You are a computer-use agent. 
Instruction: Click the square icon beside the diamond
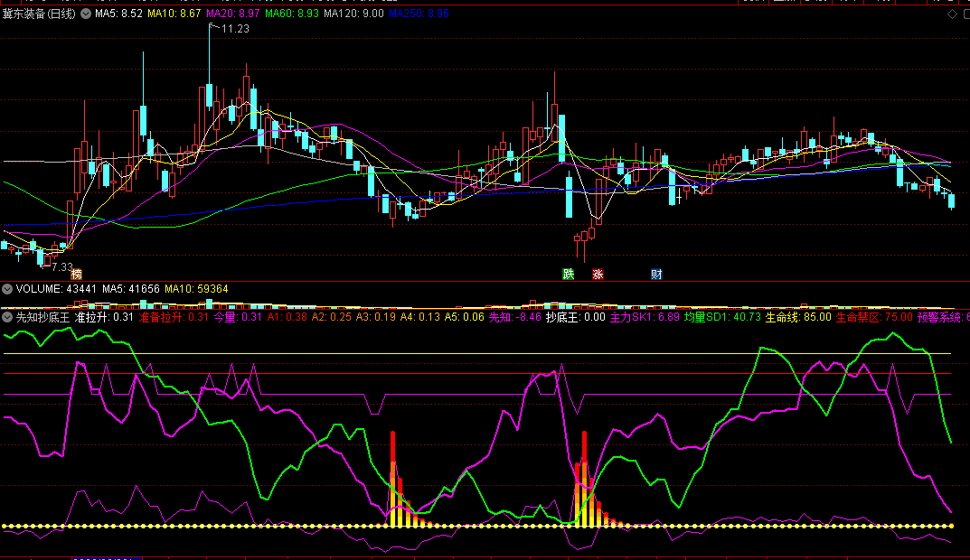966,14
